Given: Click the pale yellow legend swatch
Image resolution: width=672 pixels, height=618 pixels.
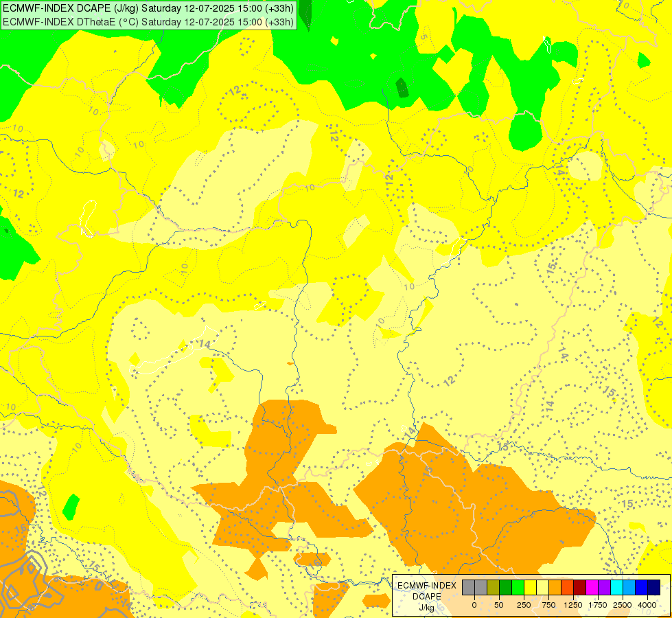Looking at the screenshot, I should (x=542, y=587).
